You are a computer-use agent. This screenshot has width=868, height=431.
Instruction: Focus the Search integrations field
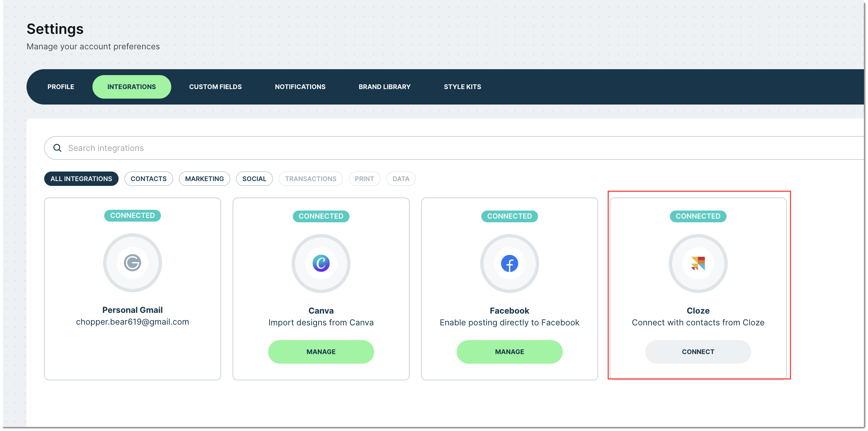pos(454,148)
